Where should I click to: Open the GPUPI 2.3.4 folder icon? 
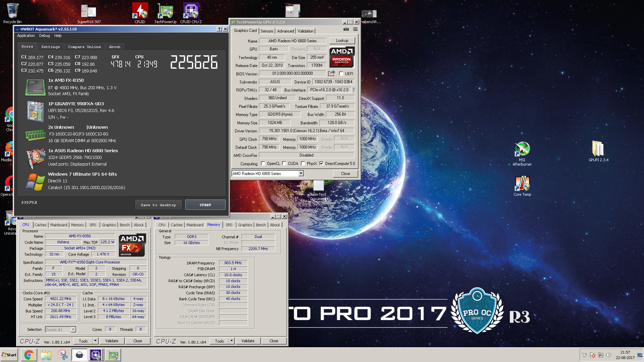pyautogui.click(x=598, y=151)
